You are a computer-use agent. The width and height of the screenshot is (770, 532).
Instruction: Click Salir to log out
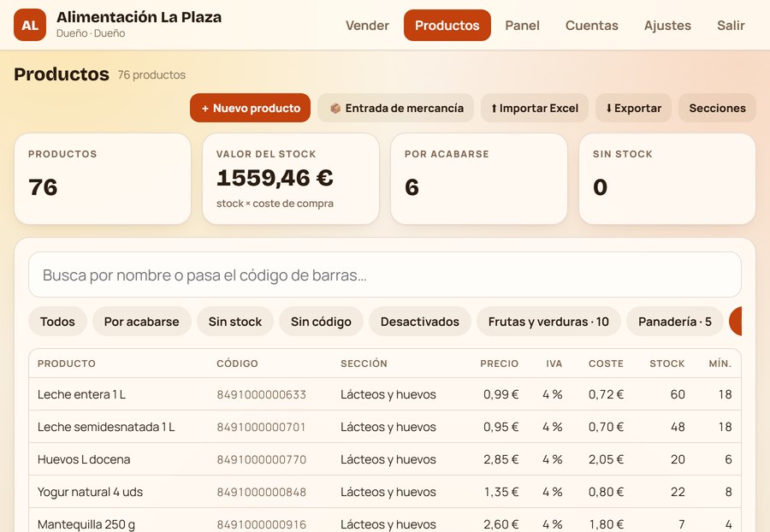(731, 26)
